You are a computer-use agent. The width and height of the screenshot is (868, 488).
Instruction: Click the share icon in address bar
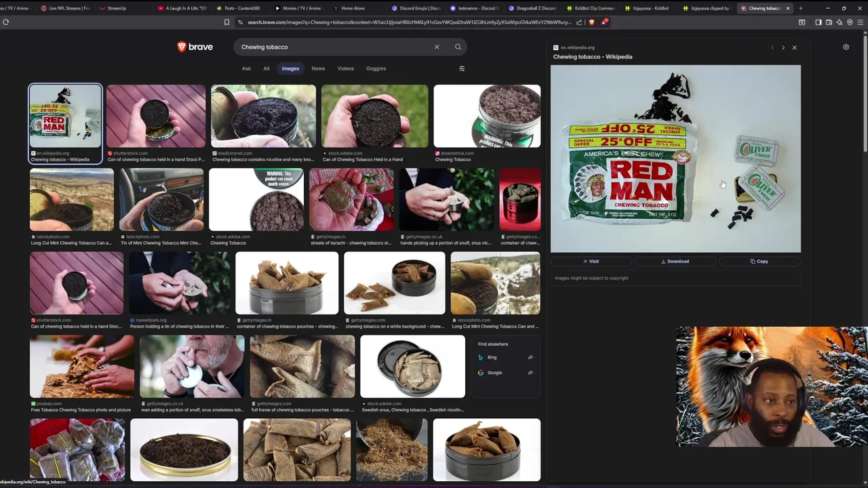click(579, 22)
